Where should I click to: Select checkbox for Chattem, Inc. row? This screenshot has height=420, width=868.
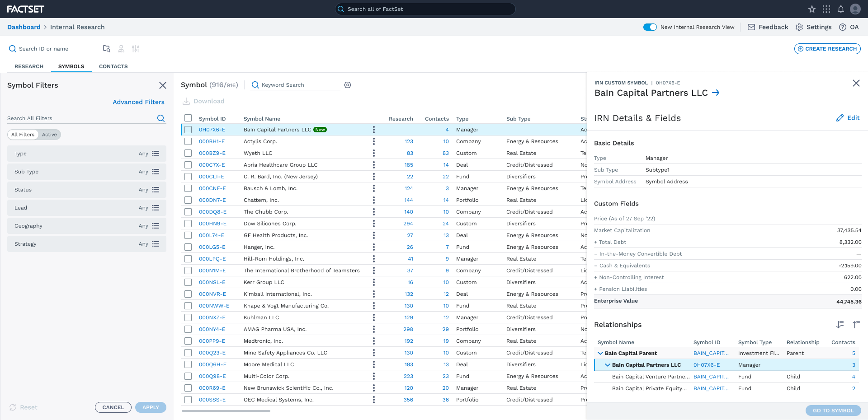pyautogui.click(x=188, y=200)
